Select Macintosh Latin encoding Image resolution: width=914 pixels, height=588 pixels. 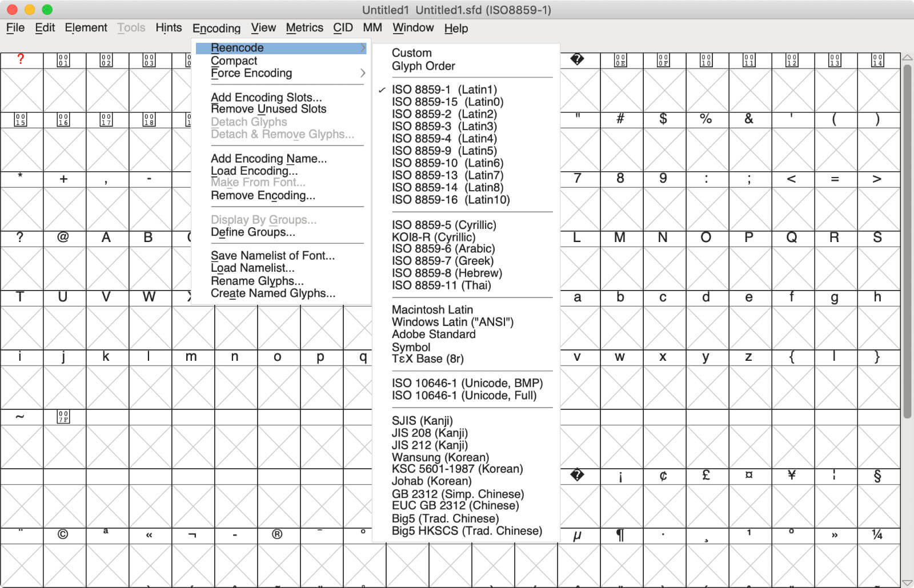(x=432, y=309)
